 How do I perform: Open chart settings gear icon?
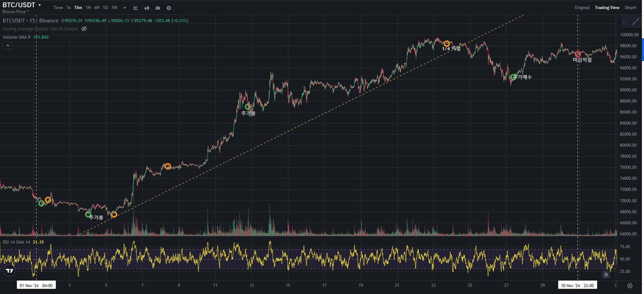(630, 286)
